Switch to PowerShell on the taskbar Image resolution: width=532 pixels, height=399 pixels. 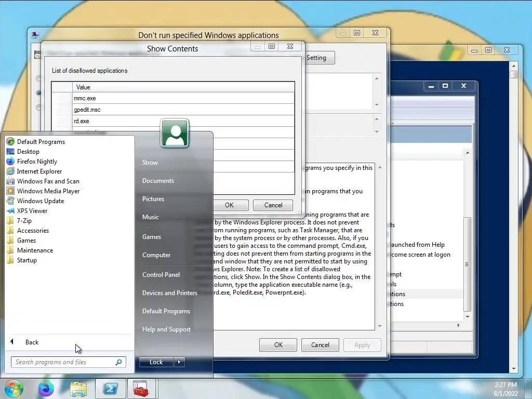pyautogui.click(x=111, y=389)
